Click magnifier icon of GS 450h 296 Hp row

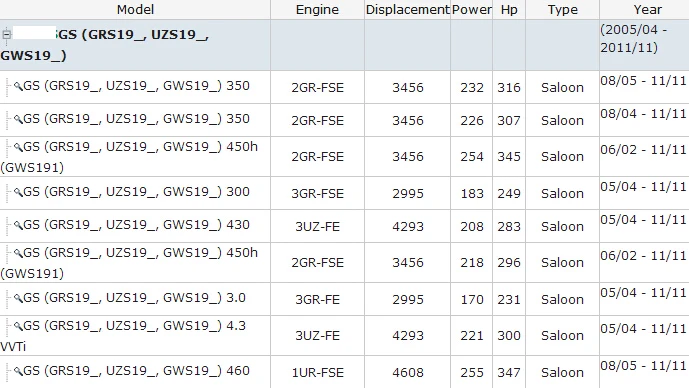18,253
